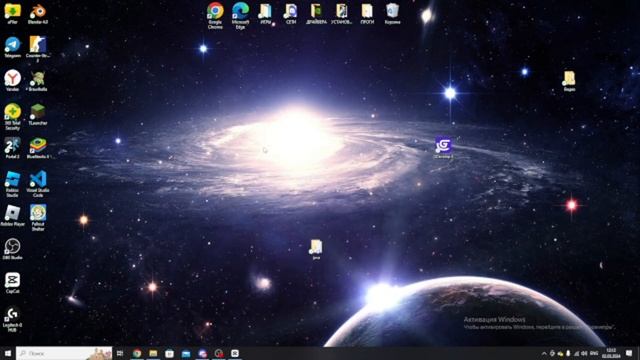Image resolution: width=640 pixels, height=360 pixels.
Task: Open Logitech G HUB shortcut
Action: (12, 320)
